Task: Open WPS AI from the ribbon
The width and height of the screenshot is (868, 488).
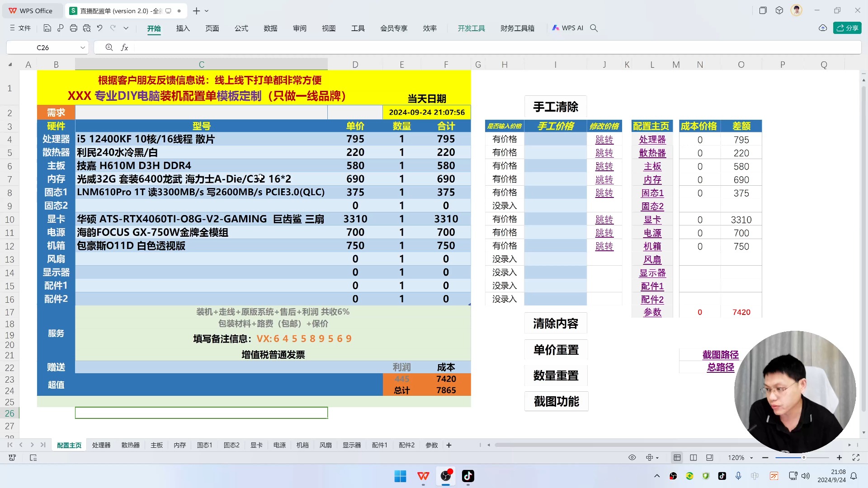Action: tap(568, 28)
